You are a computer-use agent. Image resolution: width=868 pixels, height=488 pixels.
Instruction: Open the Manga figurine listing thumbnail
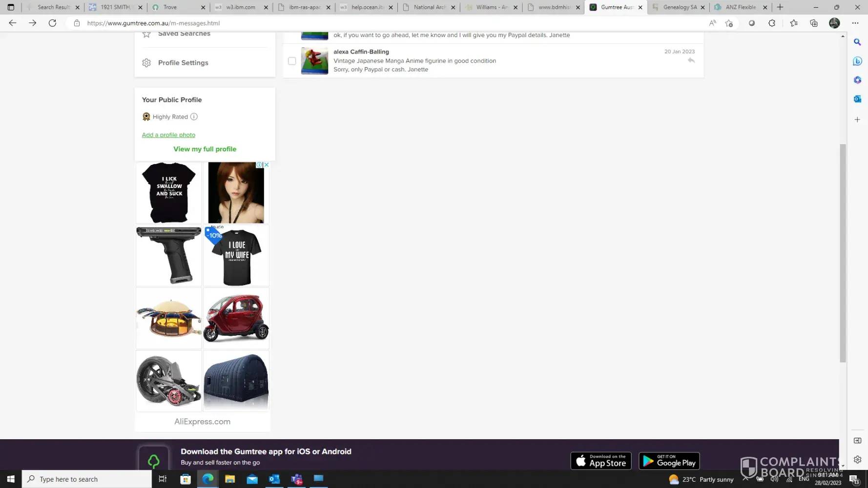[314, 61]
